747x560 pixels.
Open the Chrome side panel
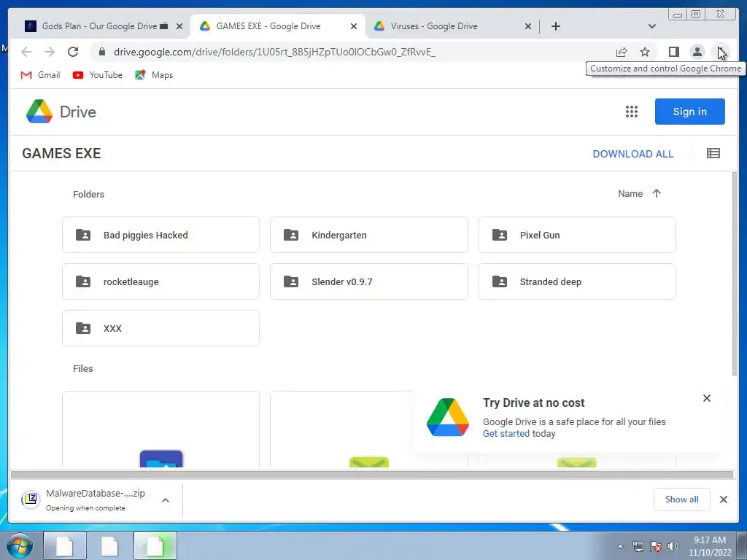click(x=673, y=52)
